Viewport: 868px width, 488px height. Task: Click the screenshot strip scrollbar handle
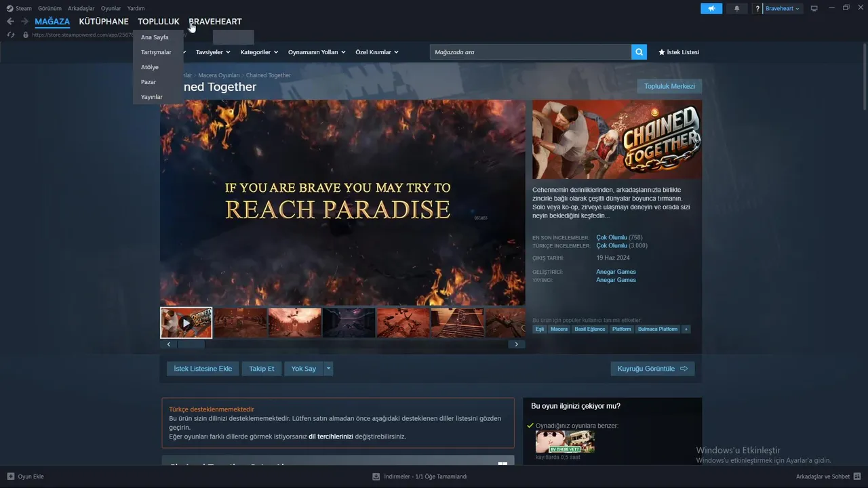click(x=191, y=344)
